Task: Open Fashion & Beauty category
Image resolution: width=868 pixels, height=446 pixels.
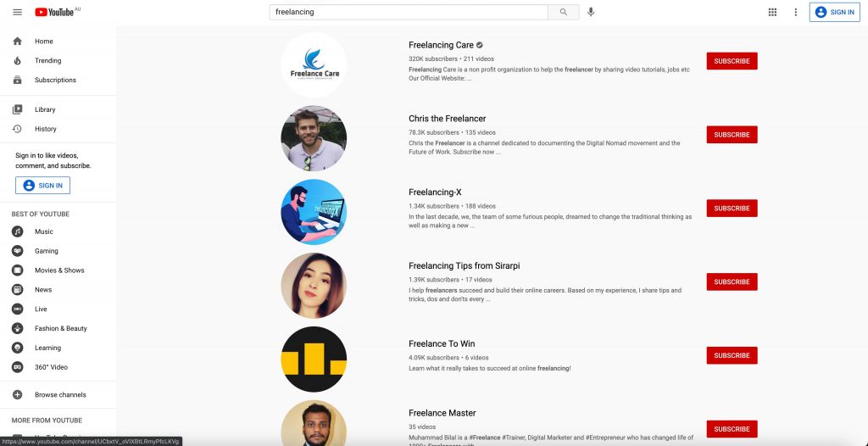Action: click(x=58, y=328)
